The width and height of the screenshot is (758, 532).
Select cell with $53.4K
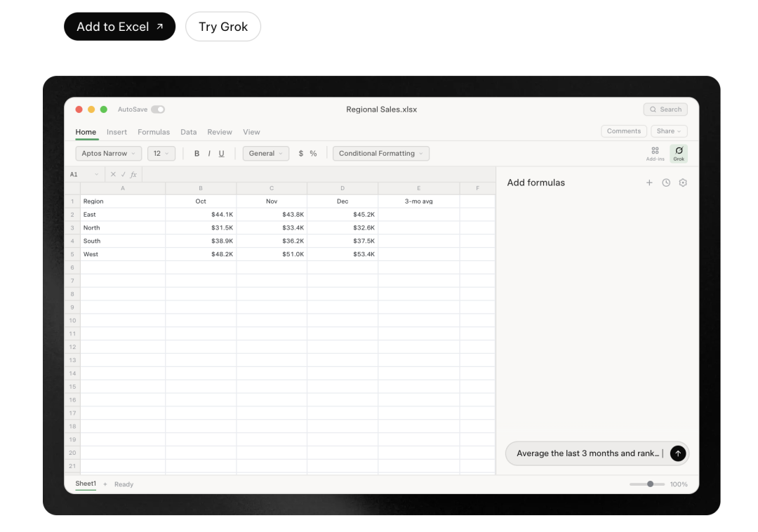pos(343,254)
